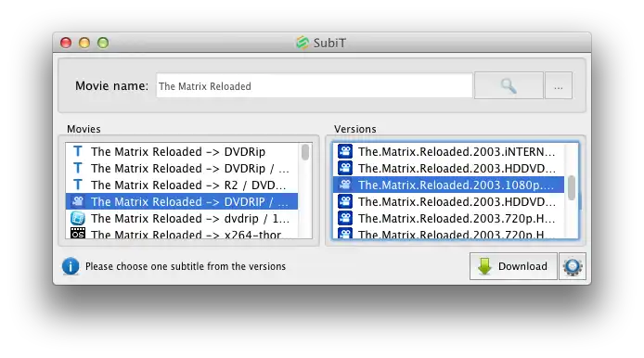Select 'The Matrix Reloaded -> R2 / DVD...' row
Screen dimensions: 644x358
click(182, 185)
